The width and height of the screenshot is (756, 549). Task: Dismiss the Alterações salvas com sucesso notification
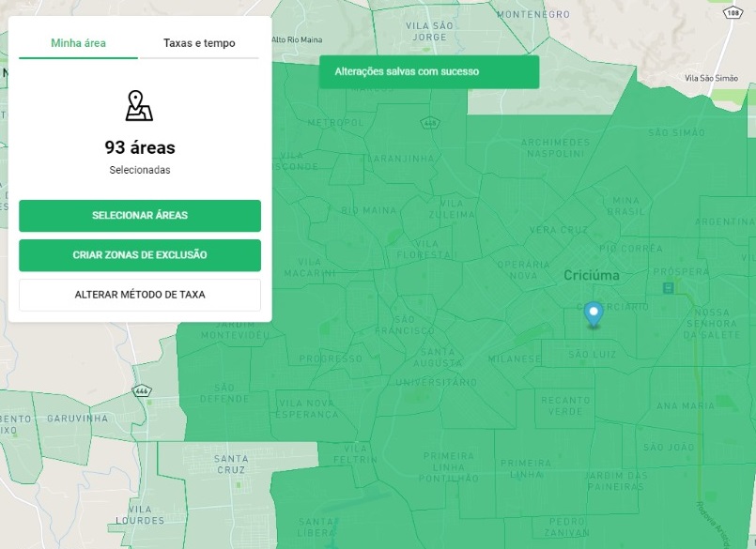(429, 71)
